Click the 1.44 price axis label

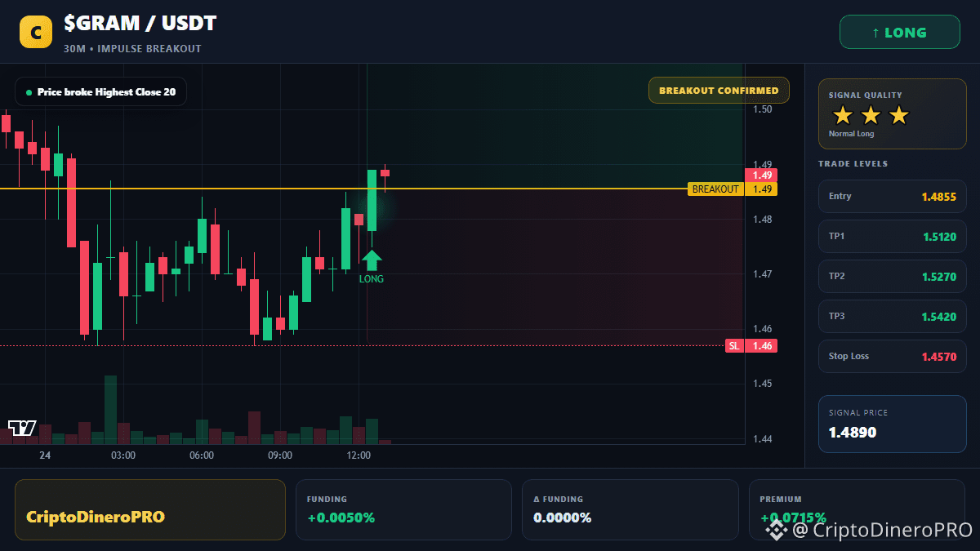763,439
